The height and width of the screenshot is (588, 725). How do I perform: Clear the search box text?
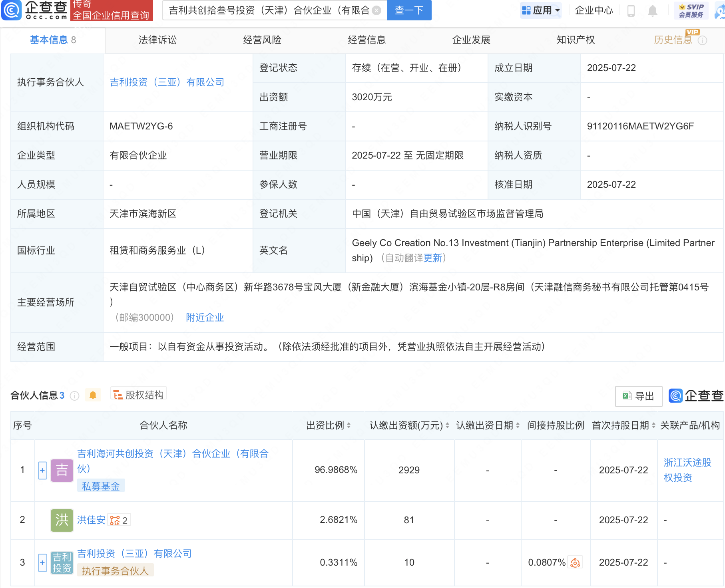coord(376,10)
